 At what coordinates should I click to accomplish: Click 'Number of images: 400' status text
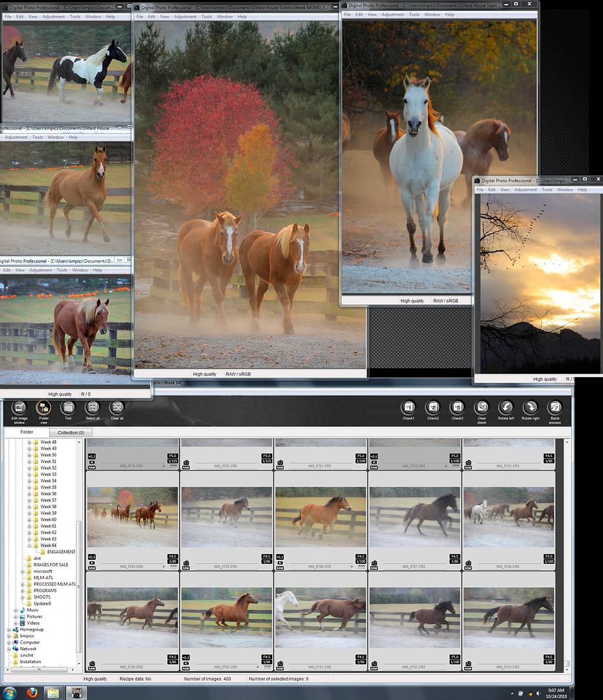click(x=207, y=679)
